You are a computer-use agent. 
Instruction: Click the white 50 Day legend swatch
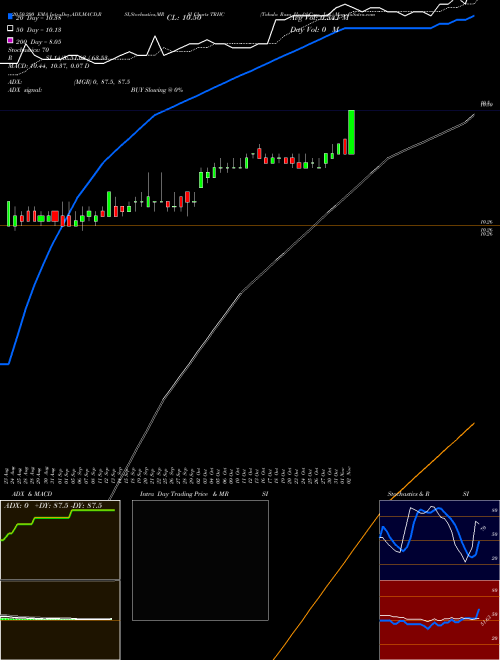coord(10,28)
